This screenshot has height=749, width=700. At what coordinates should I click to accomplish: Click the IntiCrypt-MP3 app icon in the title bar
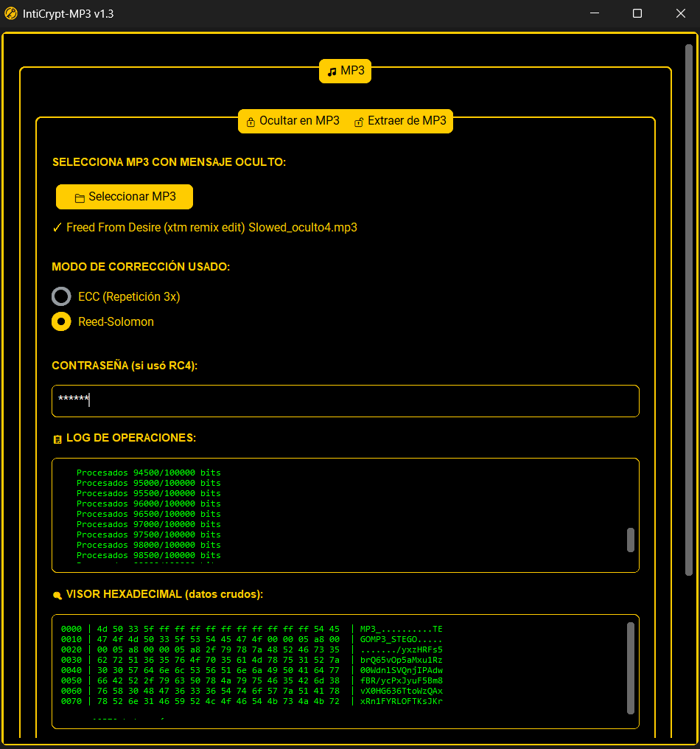12,13
